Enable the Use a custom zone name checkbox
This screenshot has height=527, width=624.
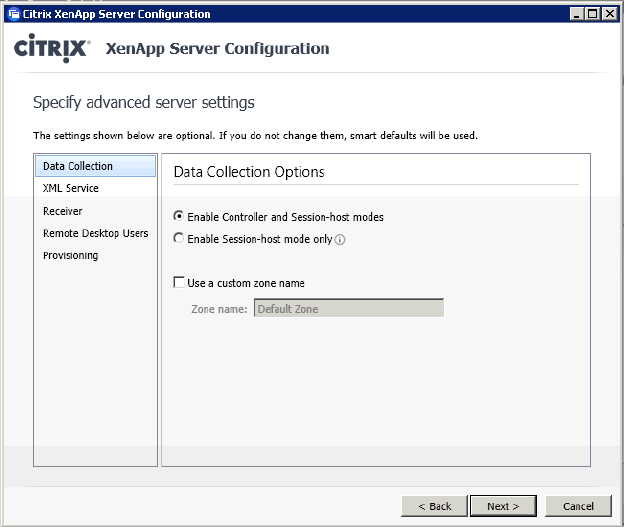click(x=179, y=283)
